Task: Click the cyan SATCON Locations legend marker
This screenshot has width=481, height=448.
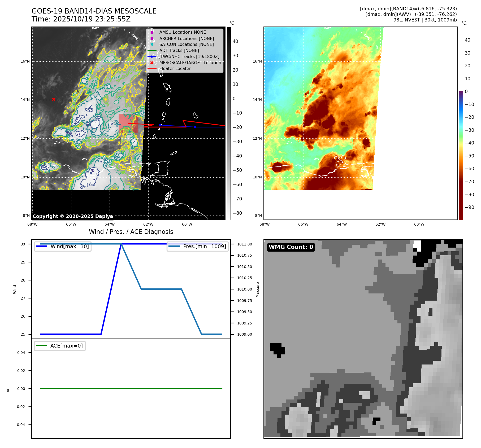Action: click(152, 45)
